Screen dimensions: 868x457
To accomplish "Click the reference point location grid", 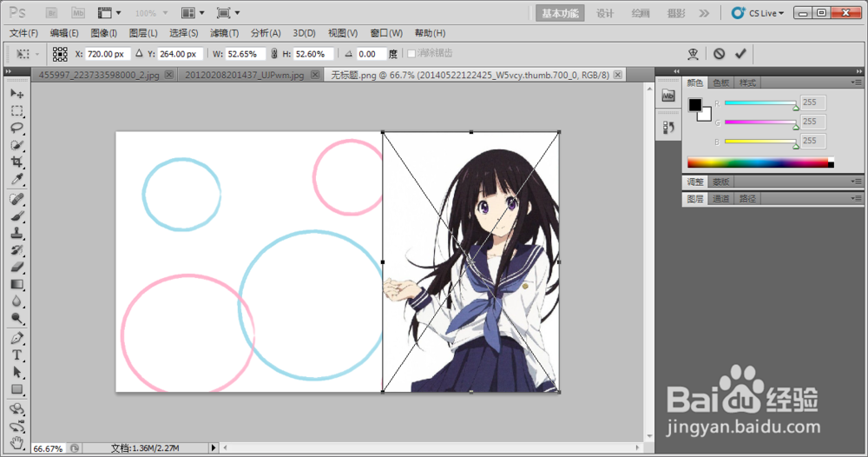I will pyautogui.click(x=60, y=54).
